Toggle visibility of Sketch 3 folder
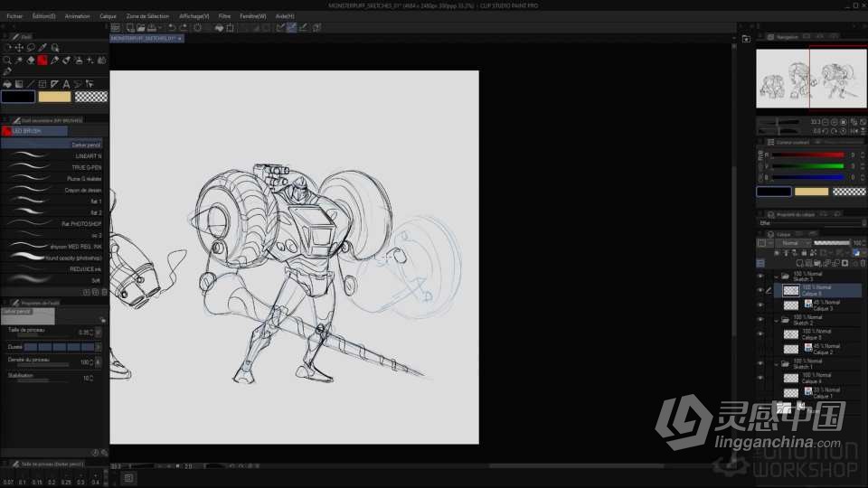Image resolution: width=868 pixels, height=488 pixels. (x=760, y=276)
